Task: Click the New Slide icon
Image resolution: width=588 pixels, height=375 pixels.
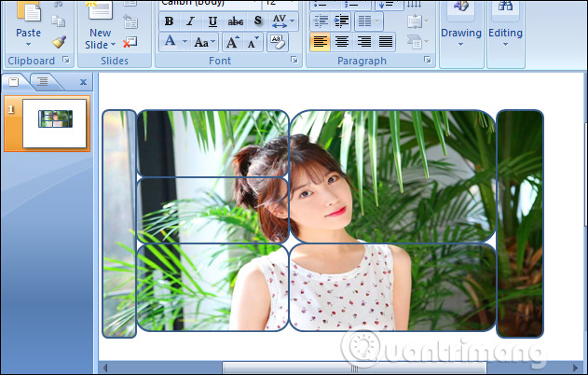Action: coord(101,10)
